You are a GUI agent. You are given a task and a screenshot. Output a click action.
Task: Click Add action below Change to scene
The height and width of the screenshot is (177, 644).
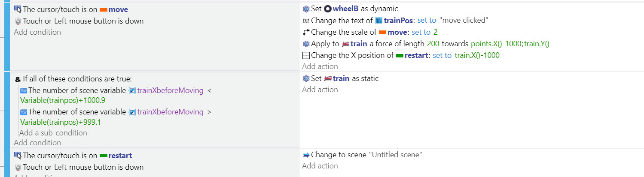pyautogui.click(x=320, y=166)
